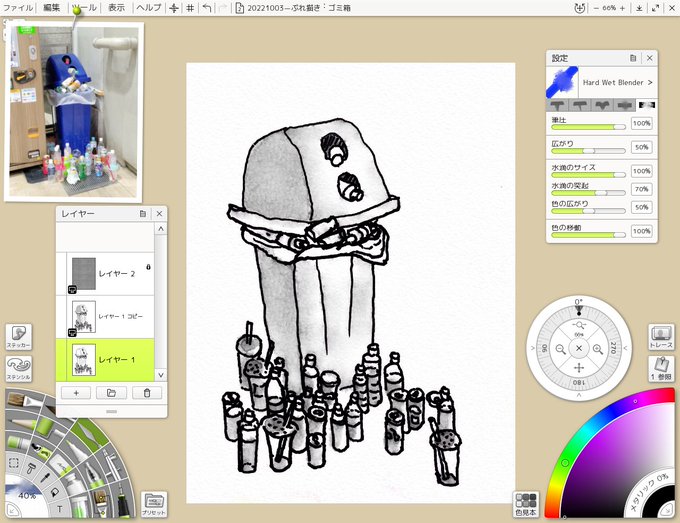Image resolution: width=680 pixels, height=523 pixels.
Task: Choose fourth blur knife type in 設定 panel
Action: 624,105
